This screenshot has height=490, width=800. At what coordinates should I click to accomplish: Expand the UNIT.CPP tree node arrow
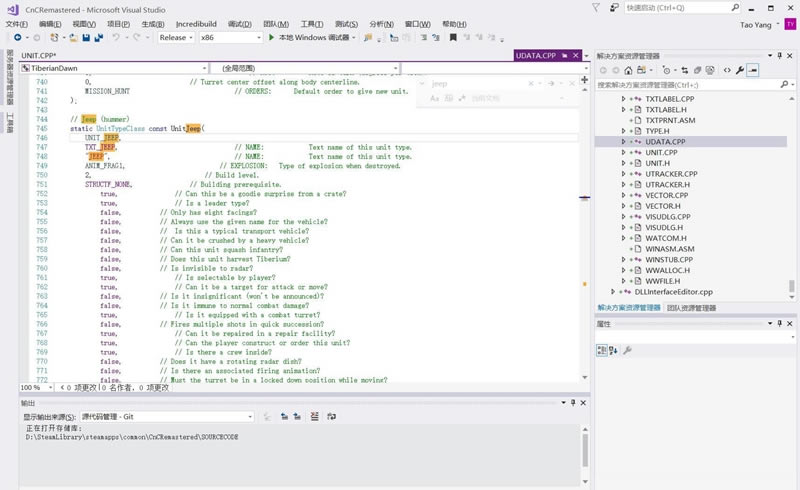(x=623, y=153)
